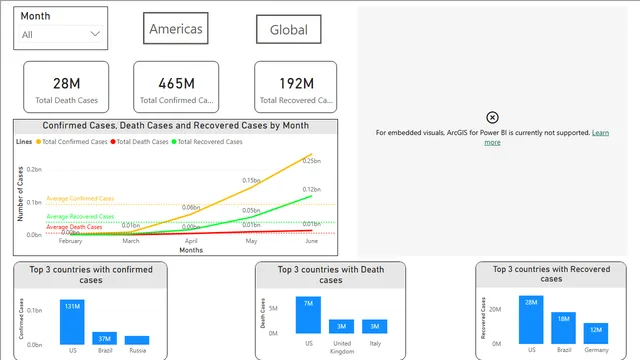
Task: Select the Italy 3M death cases bar
Action: click(x=374, y=327)
